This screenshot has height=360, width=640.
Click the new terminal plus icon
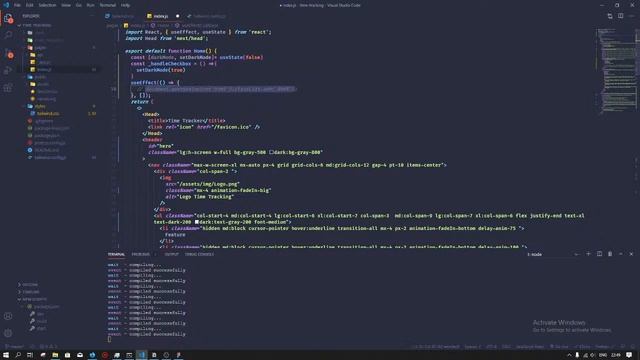(x=588, y=254)
